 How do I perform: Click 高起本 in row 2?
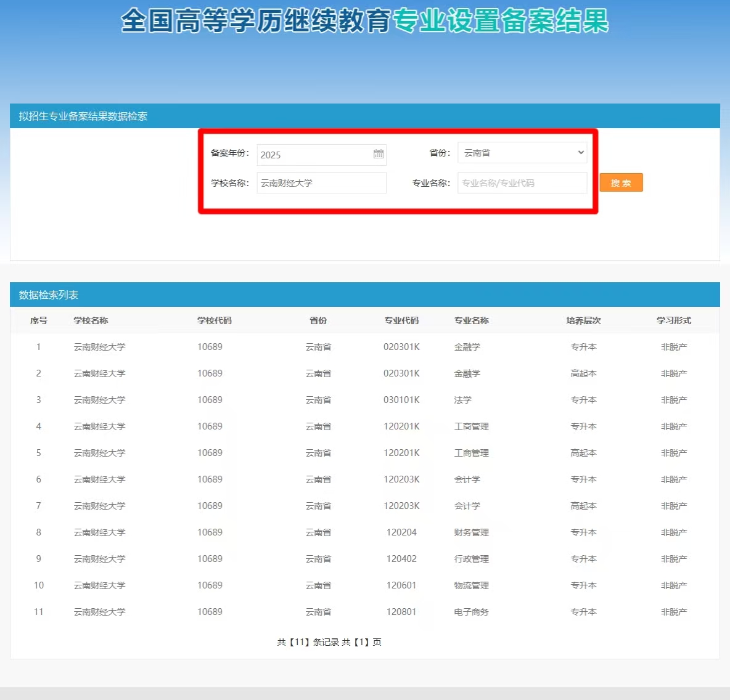tap(584, 374)
